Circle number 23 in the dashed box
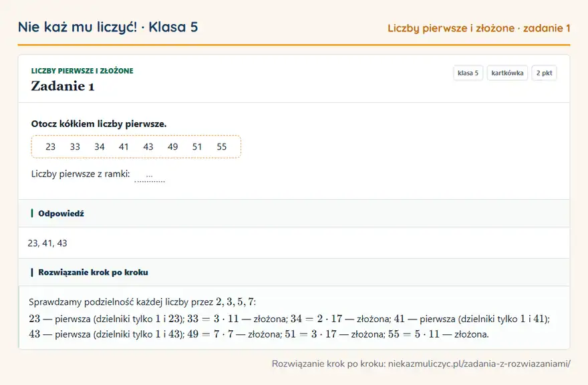588x385 pixels. [50, 147]
